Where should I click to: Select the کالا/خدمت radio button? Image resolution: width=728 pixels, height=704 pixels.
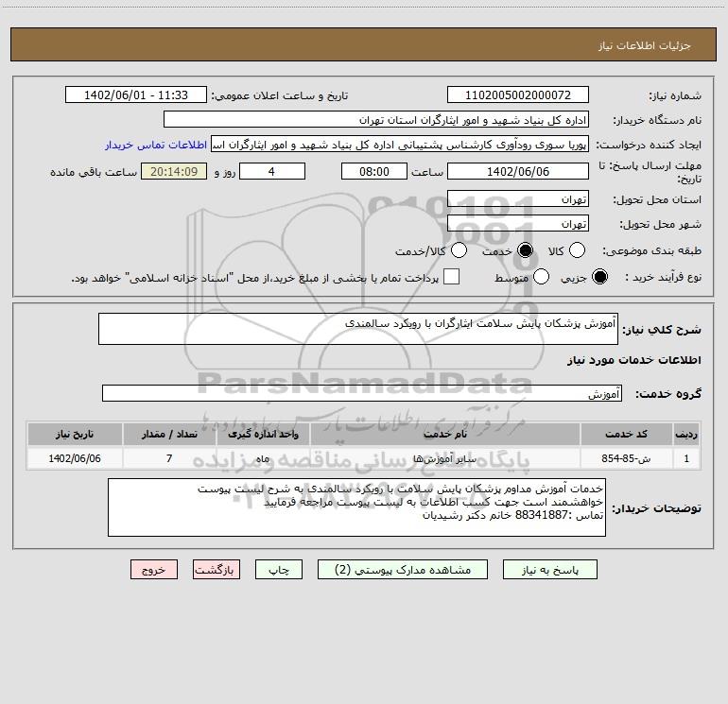point(459,250)
